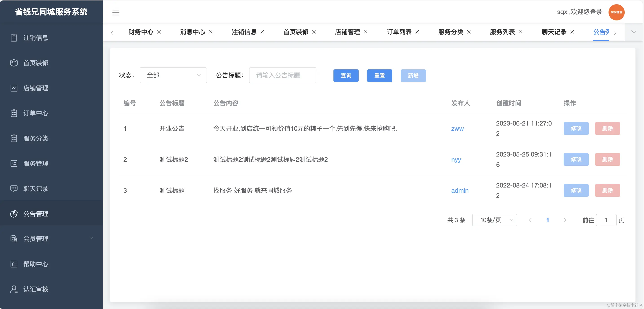Open 认证审核 using its person icon
The width and height of the screenshot is (644, 309).
click(x=14, y=289)
